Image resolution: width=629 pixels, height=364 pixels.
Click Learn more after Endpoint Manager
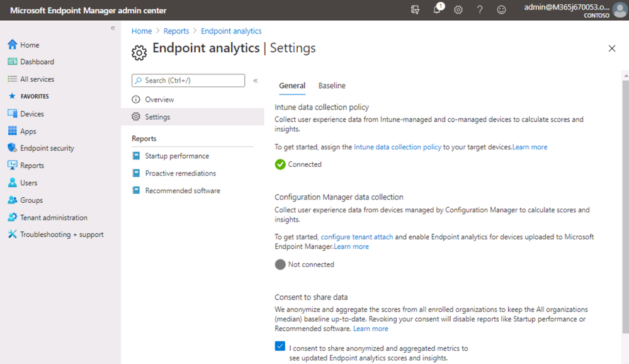click(x=351, y=246)
